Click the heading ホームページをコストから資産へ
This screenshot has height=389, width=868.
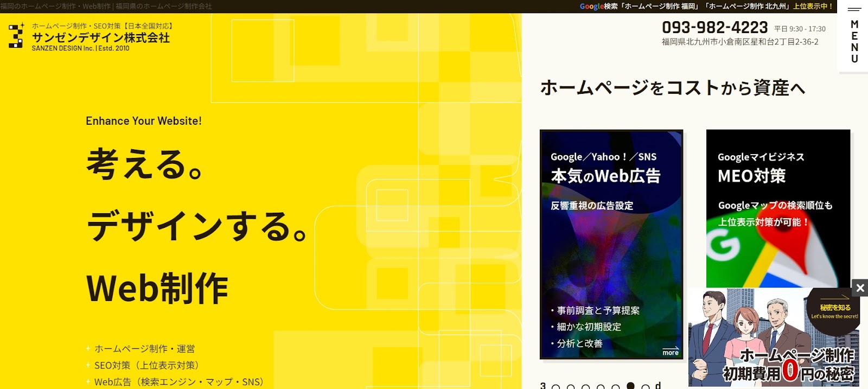673,87
